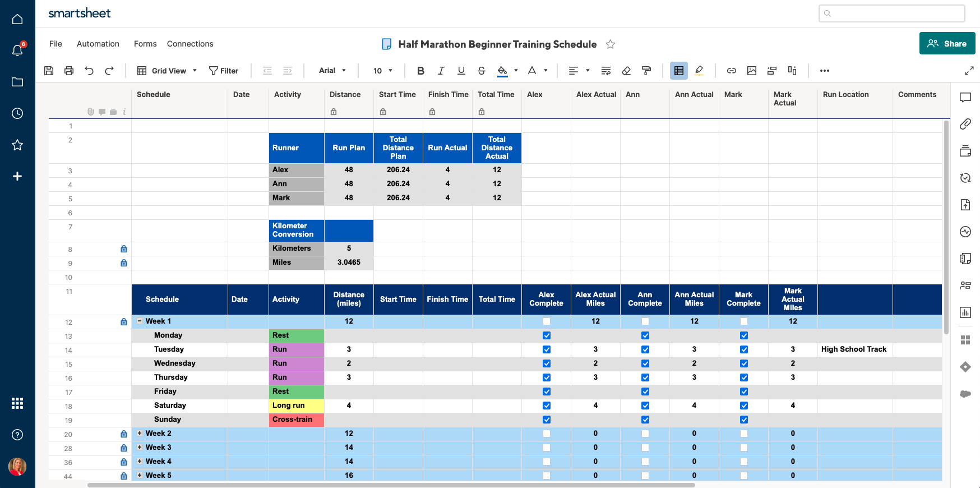Image resolution: width=980 pixels, height=488 pixels.
Task: Click the Share button
Action: pyautogui.click(x=947, y=43)
